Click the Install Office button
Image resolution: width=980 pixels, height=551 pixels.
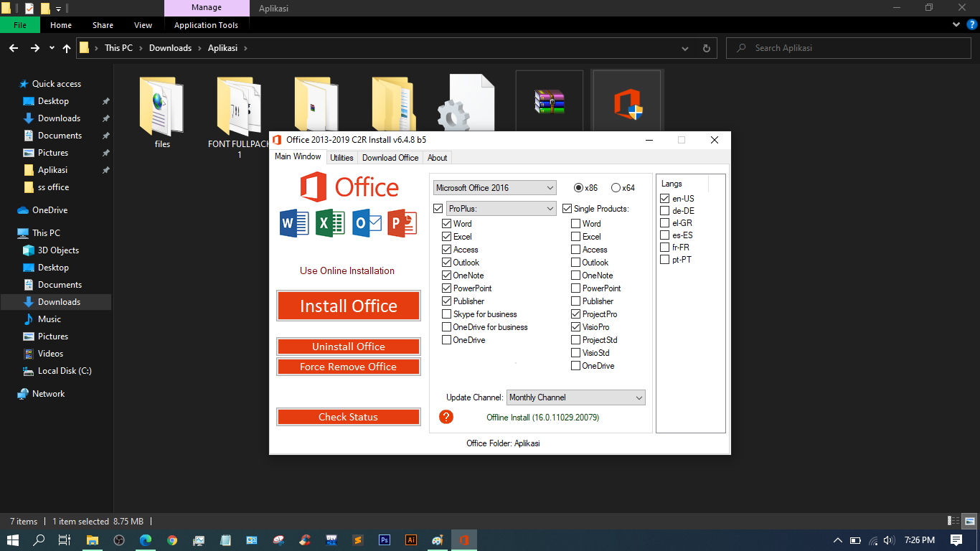point(349,306)
